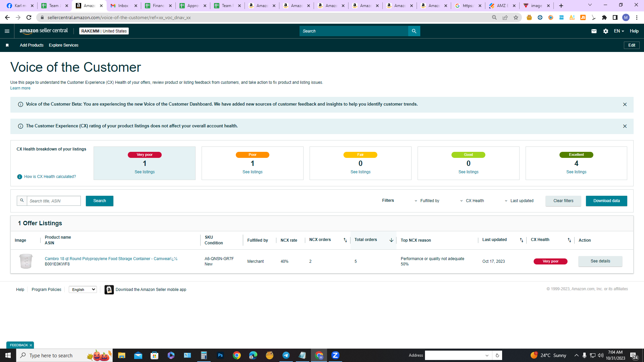The height and width of the screenshot is (362, 644).
Task: Close the FEEDBACK tab widget
Action: tap(31, 345)
